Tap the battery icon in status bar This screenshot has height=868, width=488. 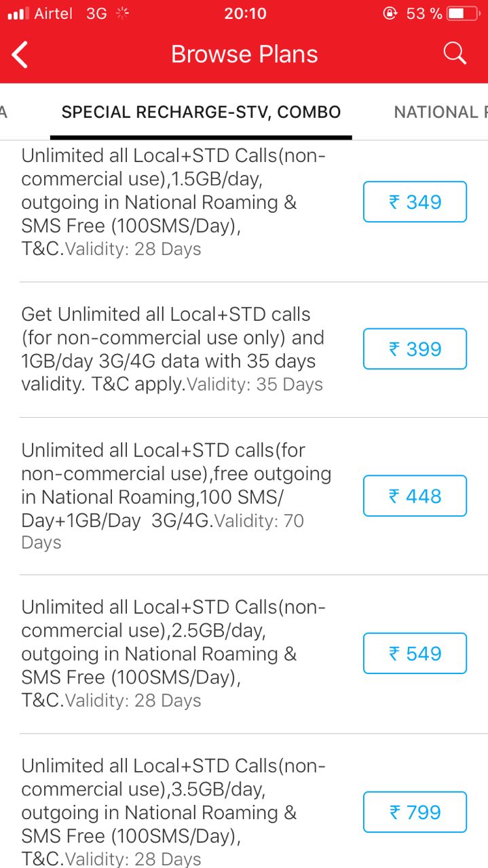[x=464, y=14]
